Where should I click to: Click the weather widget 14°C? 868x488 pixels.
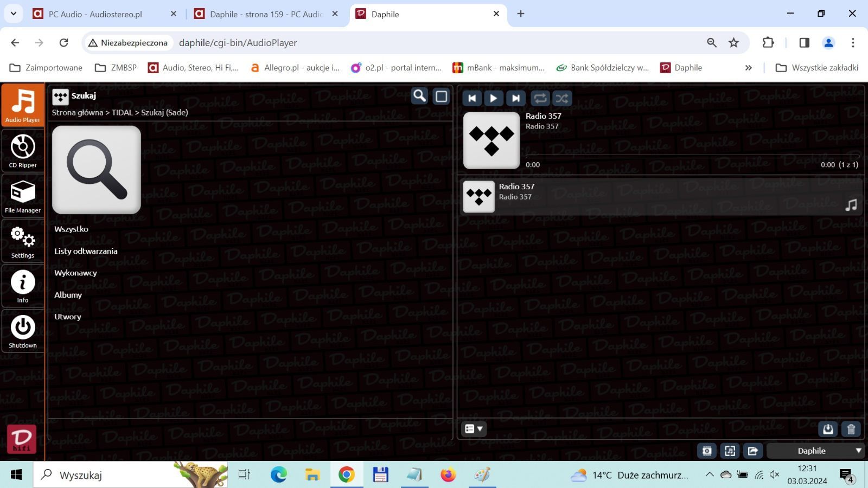629,475
